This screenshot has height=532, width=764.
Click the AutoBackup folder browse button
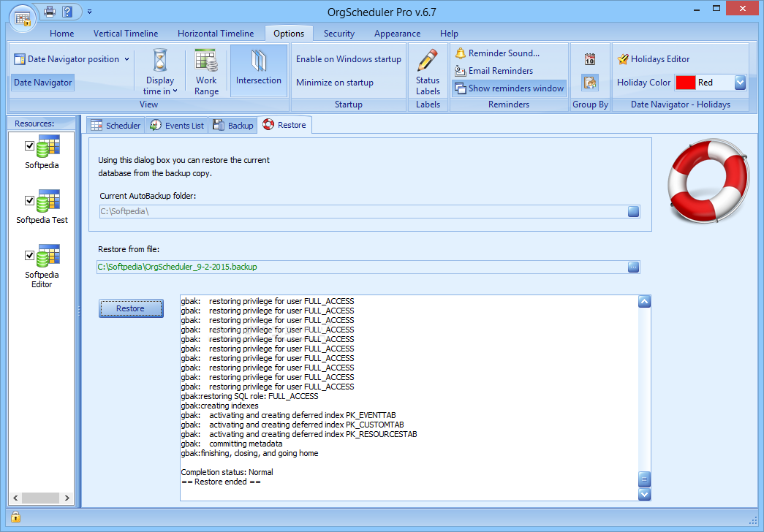(633, 211)
